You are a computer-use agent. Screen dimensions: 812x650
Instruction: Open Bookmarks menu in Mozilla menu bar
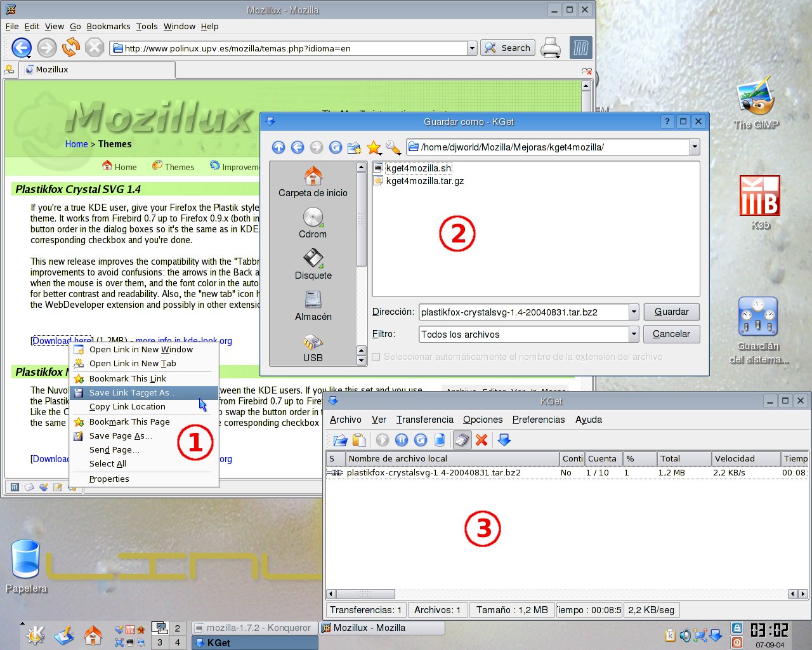[108, 26]
